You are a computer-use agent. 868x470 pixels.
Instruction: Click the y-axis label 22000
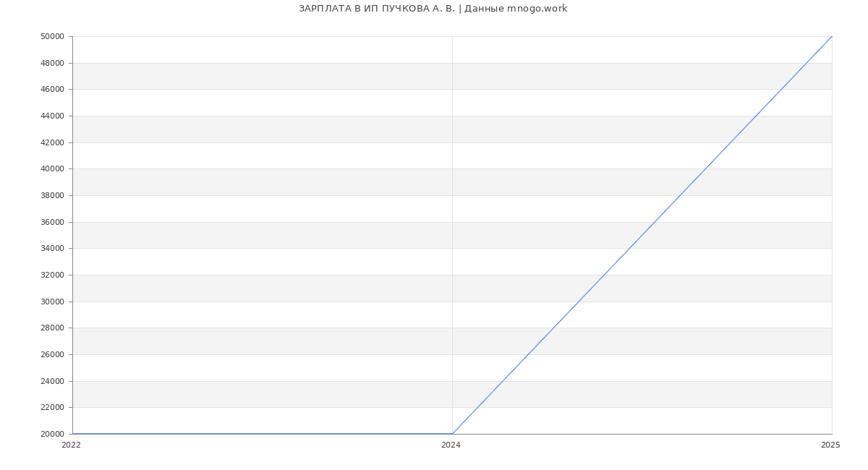[x=52, y=408]
